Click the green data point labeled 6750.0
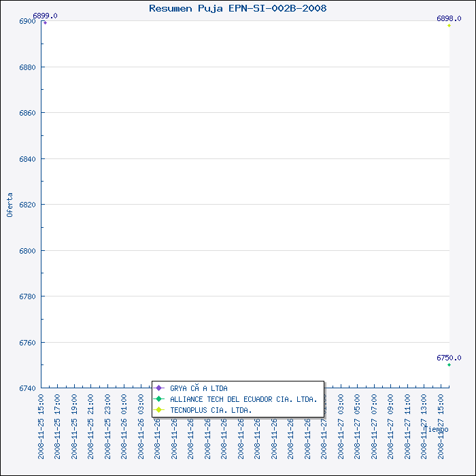 [449, 365]
